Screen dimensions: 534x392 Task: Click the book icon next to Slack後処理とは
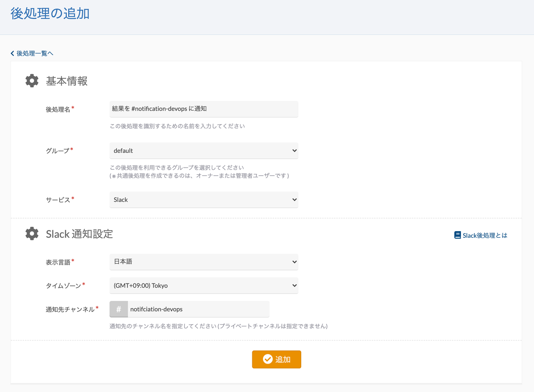point(457,235)
